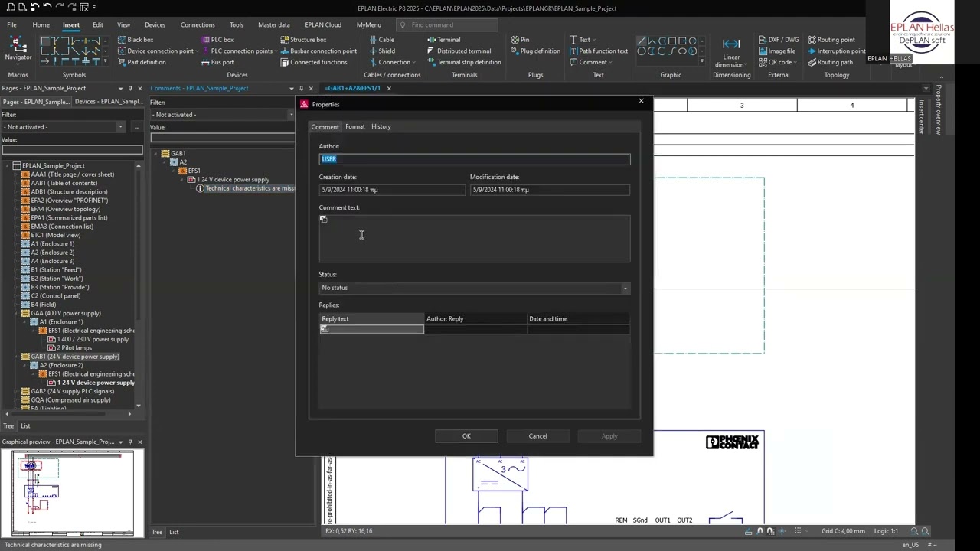
Task: Insert a Black box device
Action: click(135, 40)
